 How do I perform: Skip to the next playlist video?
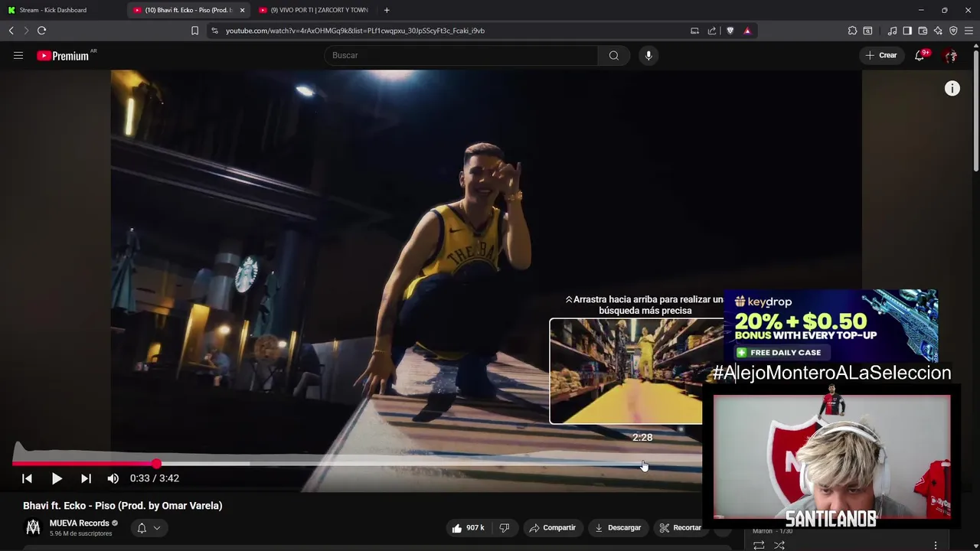[x=86, y=478]
